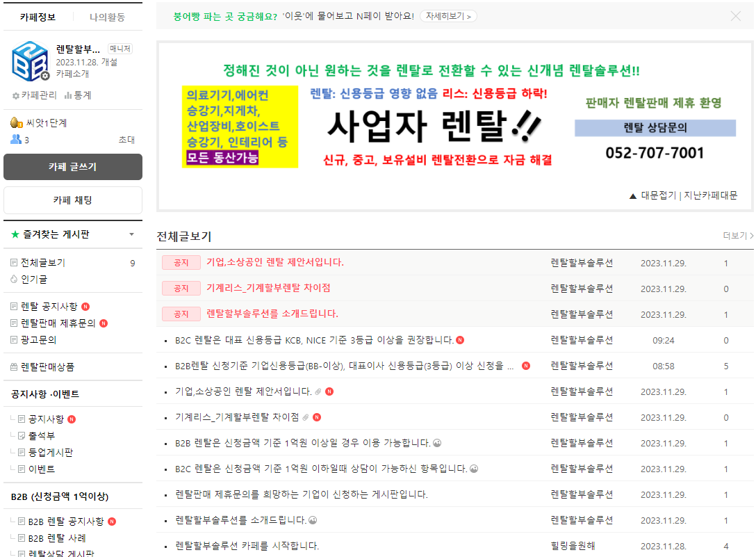Expand the 즐겨찾는 게시판 dropdown arrow
756x557 pixels.
coord(131,234)
